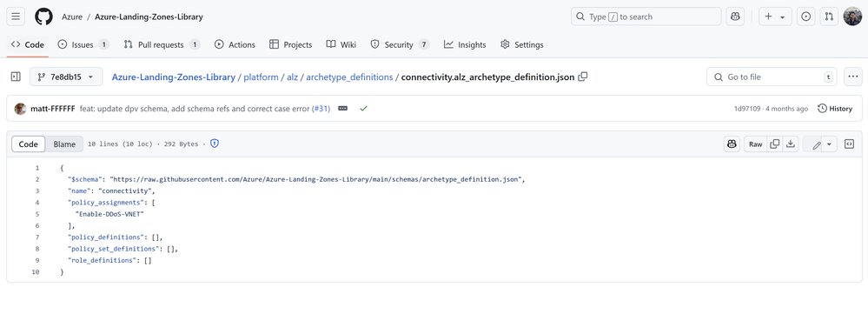868x334 pixels.
Task: Go to Azure organization link
Action: click(x=72, y=17)
